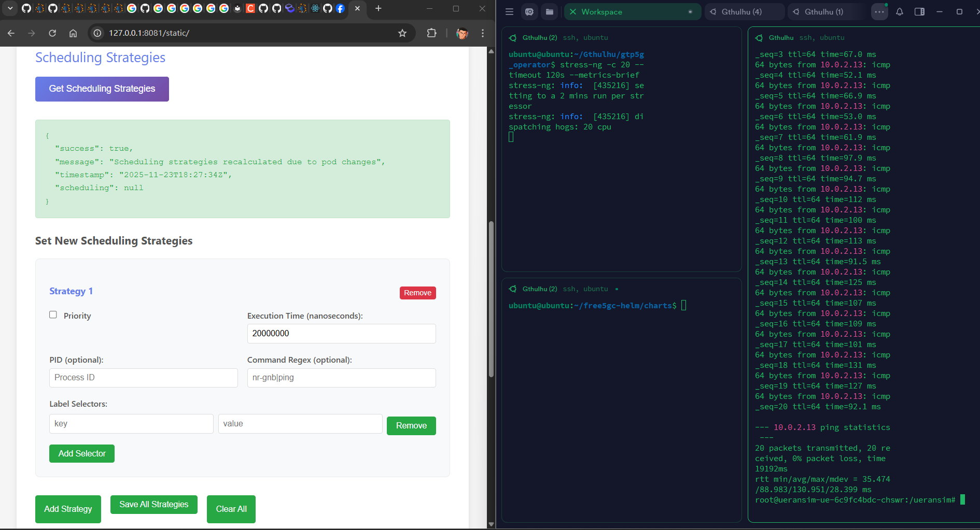Reload the current browser page

tap(52, 33)
